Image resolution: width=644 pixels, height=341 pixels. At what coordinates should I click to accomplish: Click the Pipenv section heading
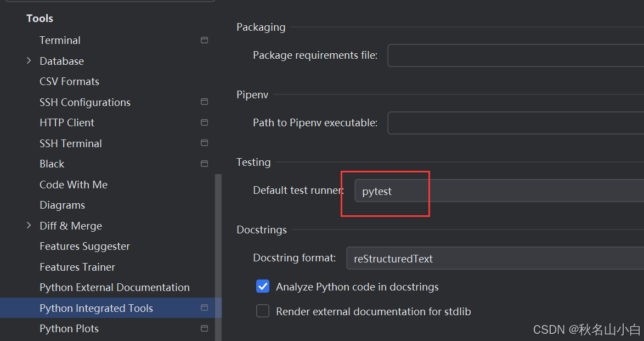tap(252, 94)
